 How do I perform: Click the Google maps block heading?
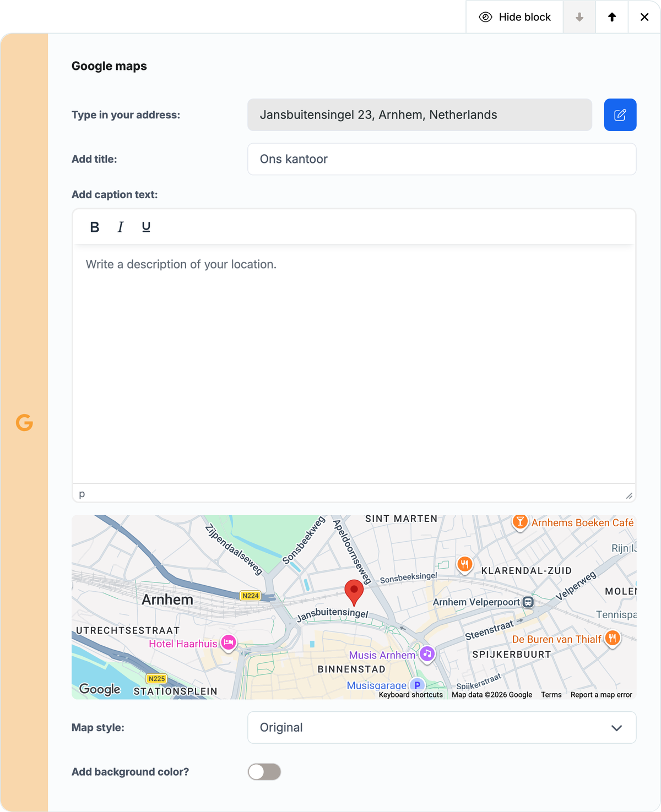(109, 66)
